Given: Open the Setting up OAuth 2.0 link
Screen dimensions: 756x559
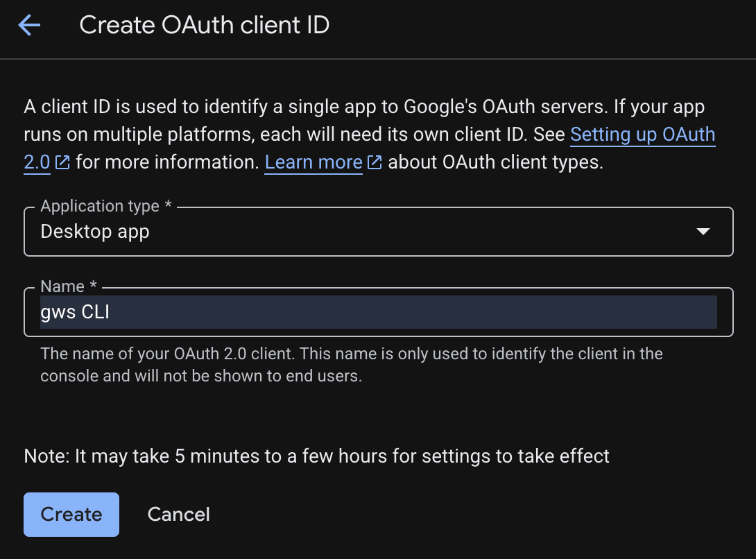Looking at the screenshot, I should pyautogui.click(x=642, y=135).
